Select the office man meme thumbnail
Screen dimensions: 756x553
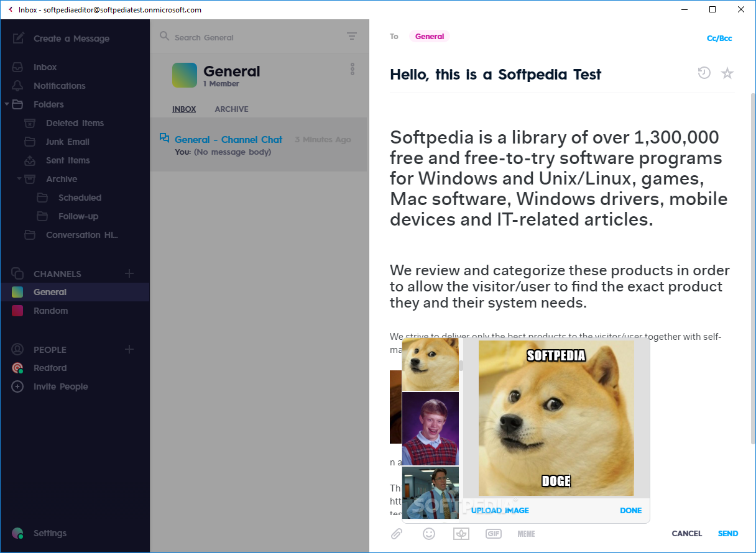click(430, 493)
